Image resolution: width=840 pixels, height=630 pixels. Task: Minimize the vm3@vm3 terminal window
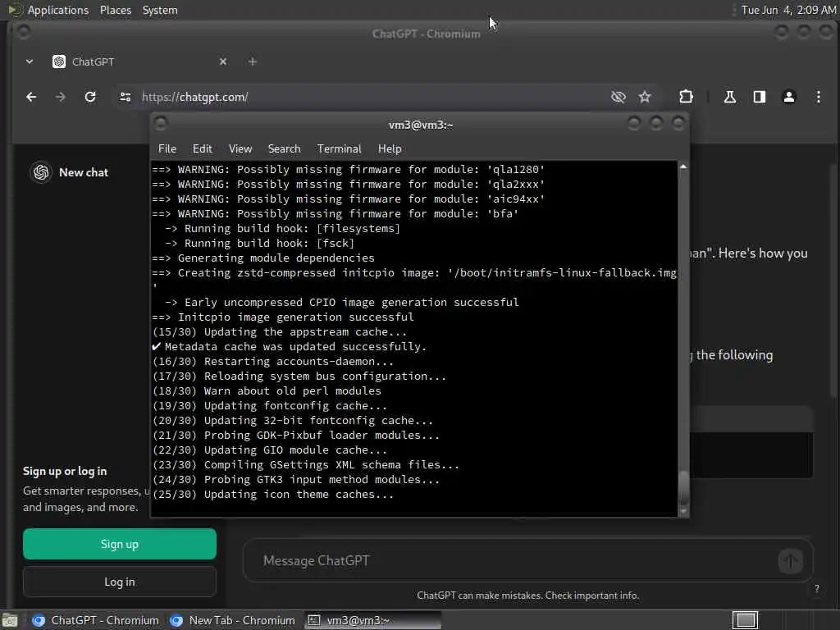(x=634, y=124)
